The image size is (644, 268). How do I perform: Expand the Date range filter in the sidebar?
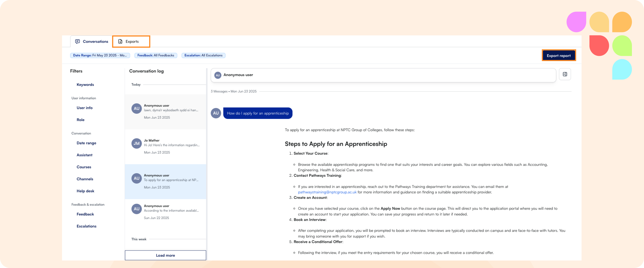86,143
